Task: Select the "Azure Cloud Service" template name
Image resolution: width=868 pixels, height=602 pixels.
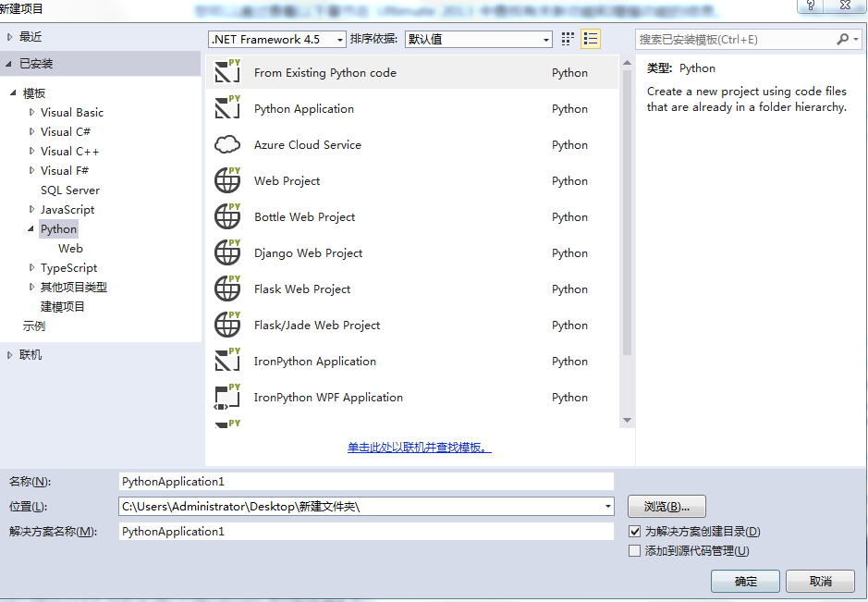Action: pos(307,144)
